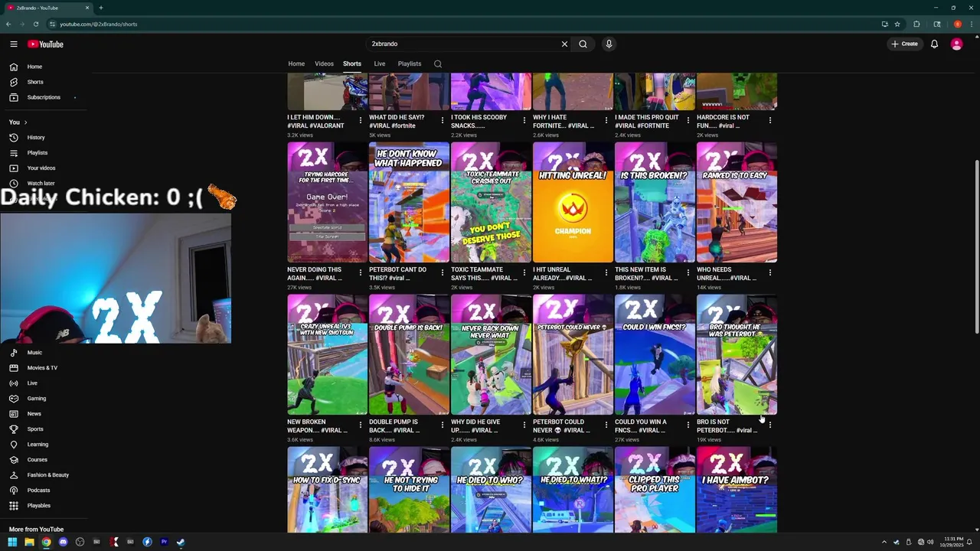Open the Windows Start menu
The image size is (980, 551).
click(12, 542)
